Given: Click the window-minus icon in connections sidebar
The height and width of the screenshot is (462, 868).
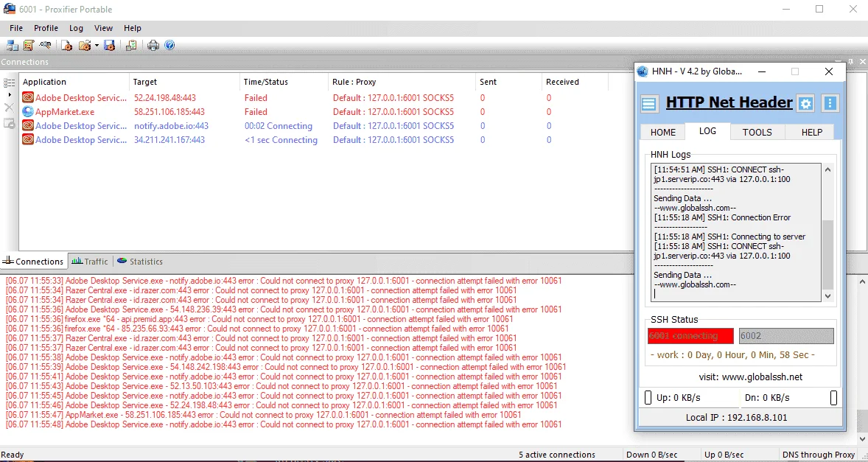Looking at the screenshot, I should (x=10, y=124).
